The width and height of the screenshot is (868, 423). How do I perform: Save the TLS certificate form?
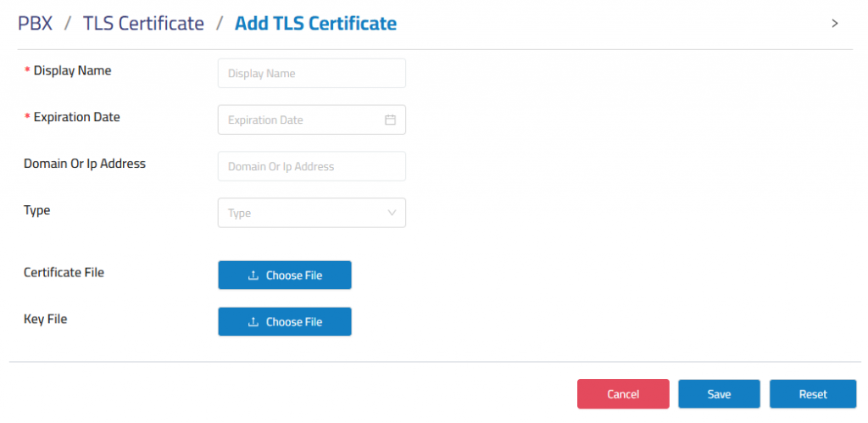[719, 394]
